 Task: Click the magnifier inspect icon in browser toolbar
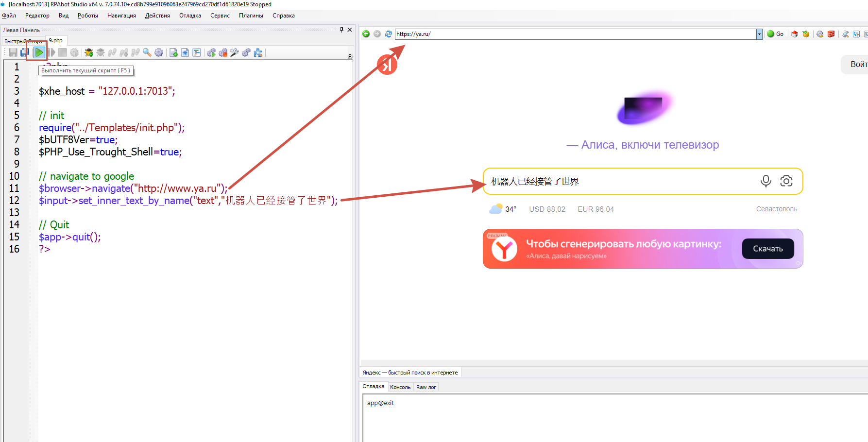click(845, 34)
